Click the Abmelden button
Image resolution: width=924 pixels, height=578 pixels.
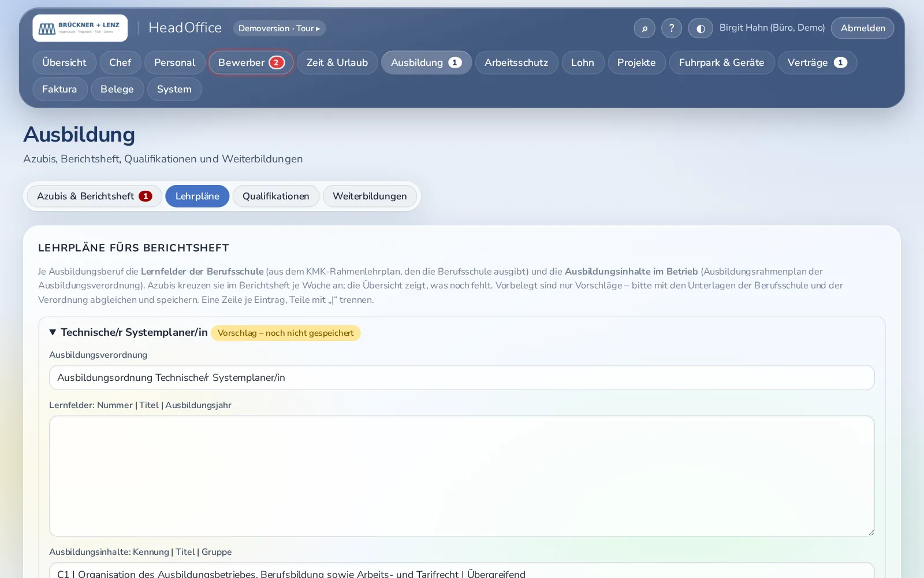click(863, 28)
